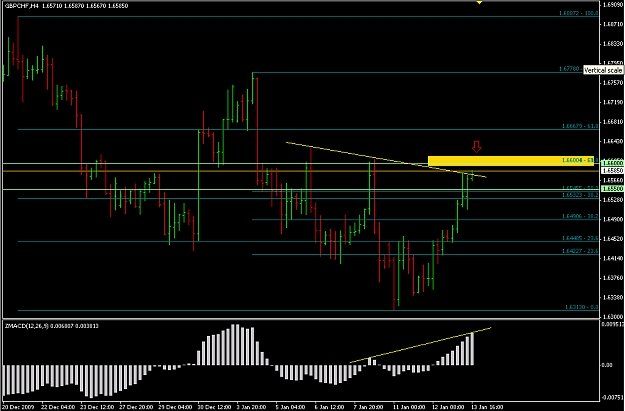
Task: Click the 20 Dec 2009 time axis label
Action: 20,407
